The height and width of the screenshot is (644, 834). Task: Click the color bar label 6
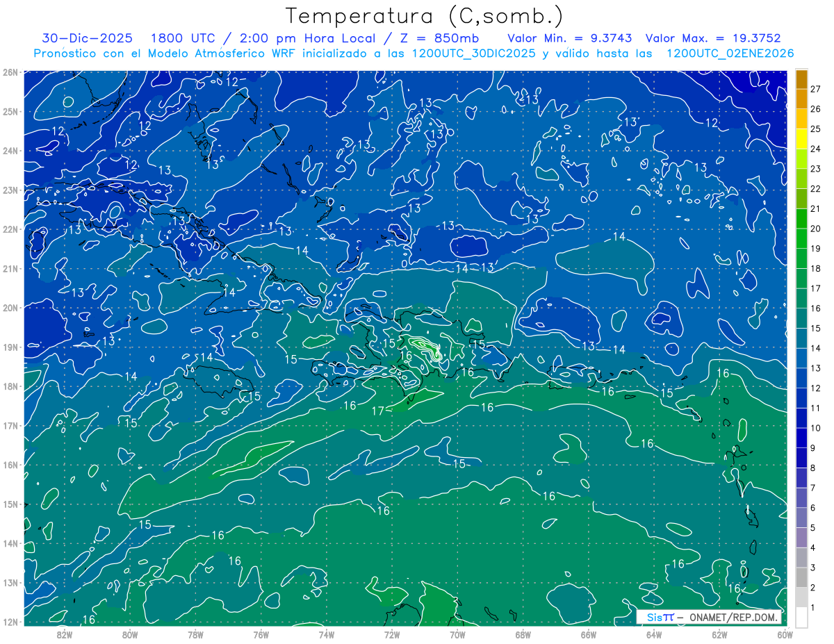(x=812, y=508)
